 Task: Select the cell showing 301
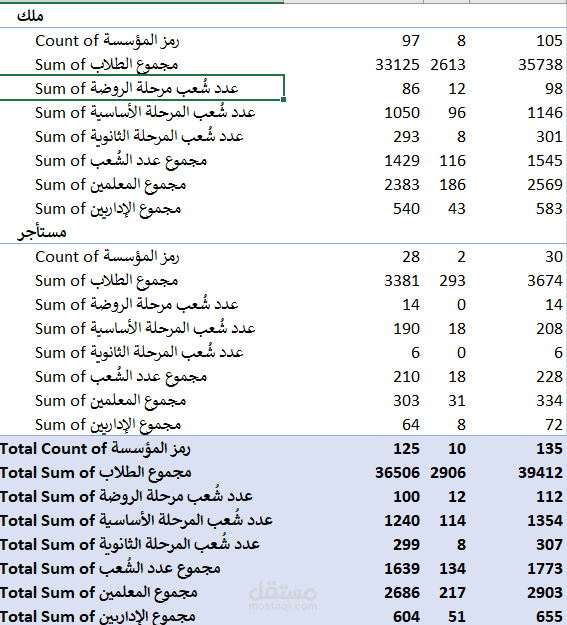(x=549, y=137)
